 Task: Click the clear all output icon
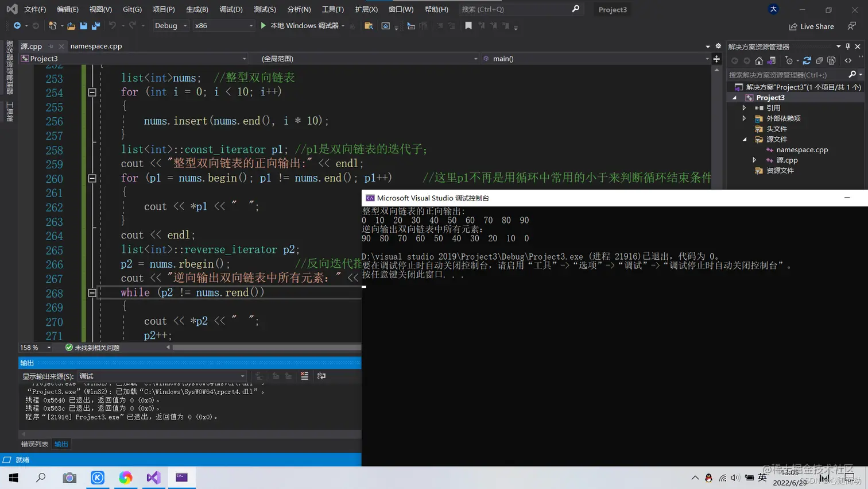[x=304, y=376]
